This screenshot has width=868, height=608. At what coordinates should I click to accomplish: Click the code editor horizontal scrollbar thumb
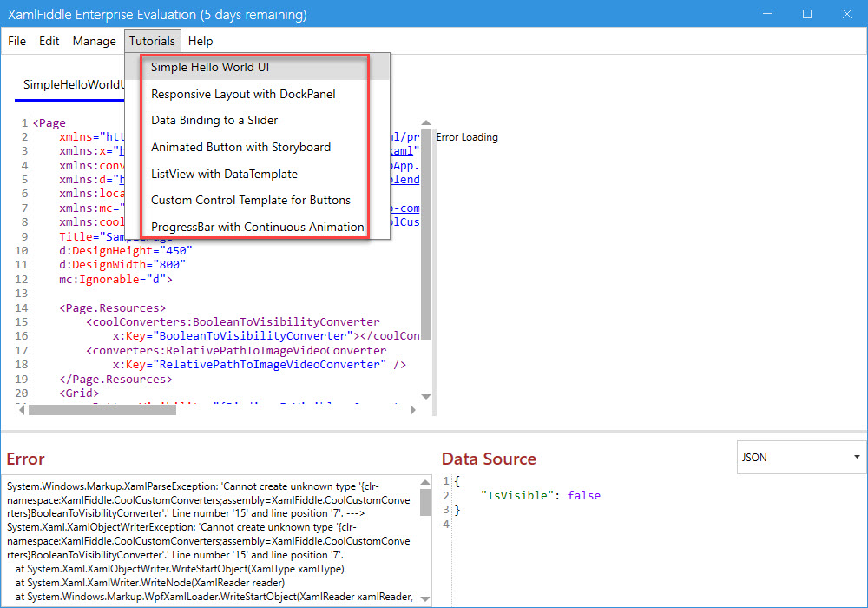click(x=102, y=410)
